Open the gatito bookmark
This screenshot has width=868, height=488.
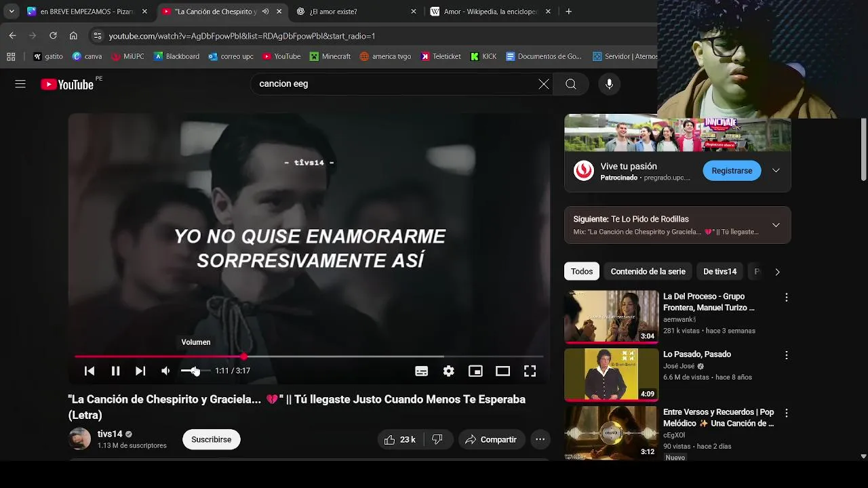click(x=47, y=56)
